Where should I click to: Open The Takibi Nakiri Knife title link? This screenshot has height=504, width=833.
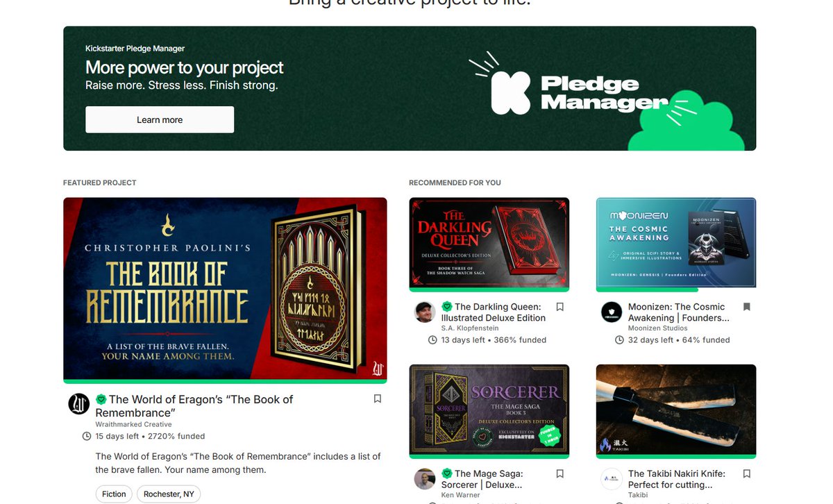[x=677, y=479]
